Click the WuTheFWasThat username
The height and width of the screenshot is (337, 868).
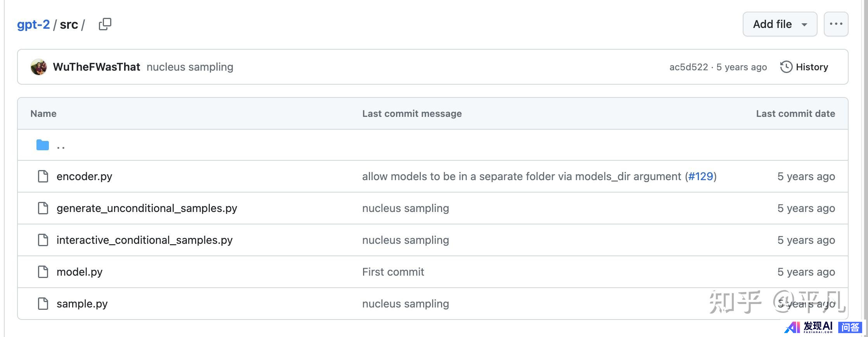pyautogui.click(x=97, y=67)
